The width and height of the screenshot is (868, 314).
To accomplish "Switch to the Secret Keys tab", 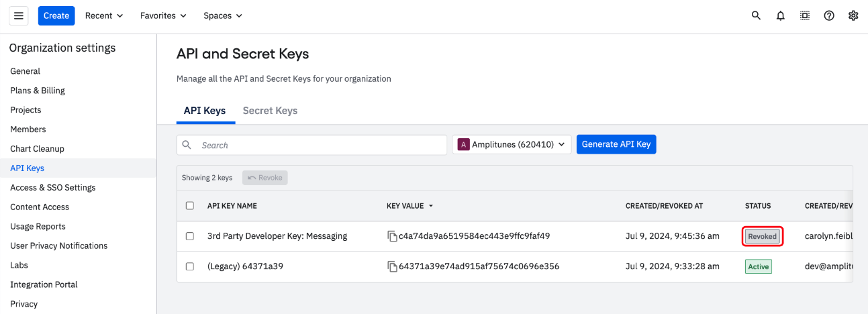I will point(270,111).
